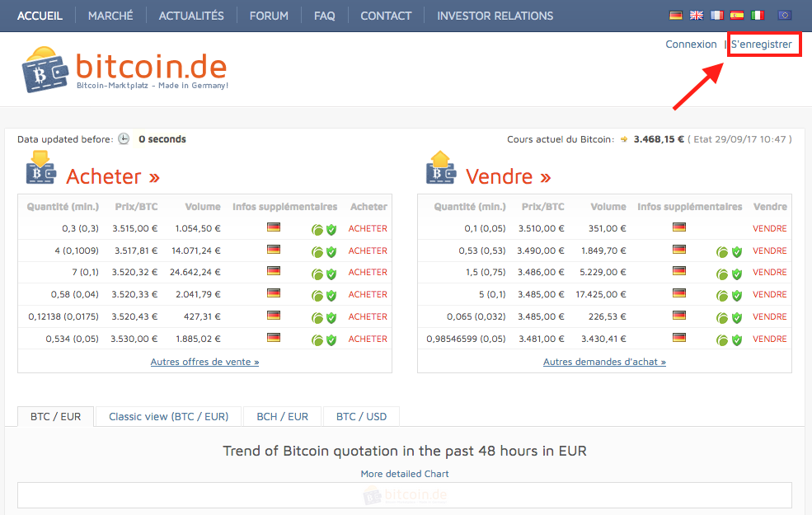Open the FORUM page
Viewport: 812px width, 515px height.
click(x=269, y=16)
